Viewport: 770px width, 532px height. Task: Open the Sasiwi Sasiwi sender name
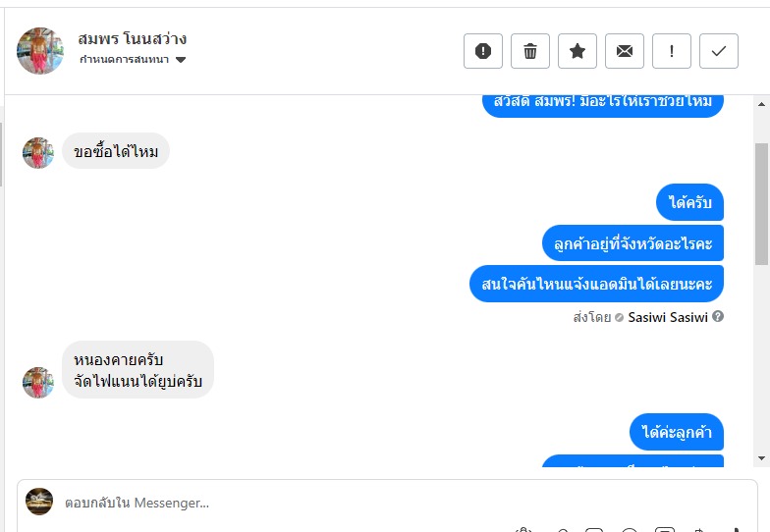[668, 318]
